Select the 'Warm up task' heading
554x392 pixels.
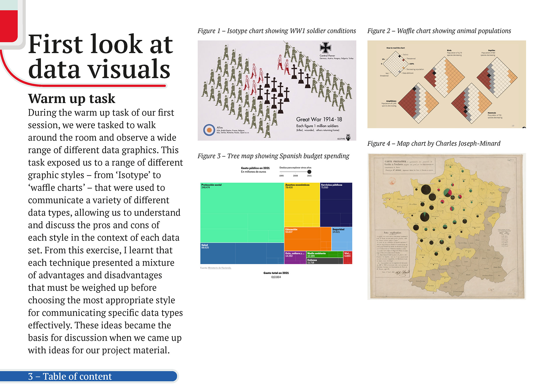coord(72,99)
